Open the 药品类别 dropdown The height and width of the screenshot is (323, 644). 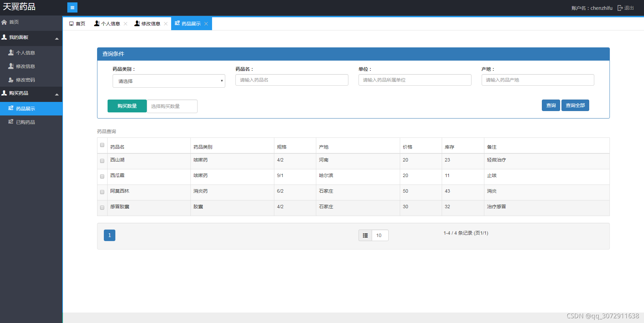169,81
